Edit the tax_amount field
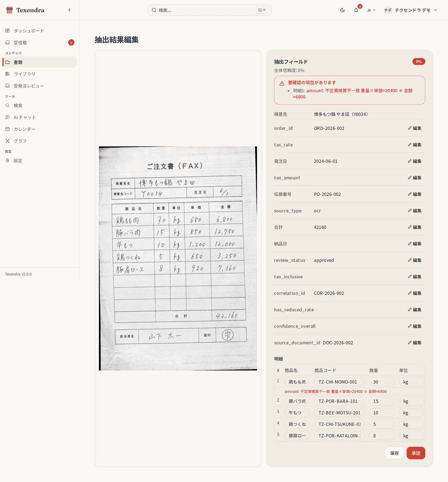Screen dimensions: 448x482 click(x=415, y=178)
